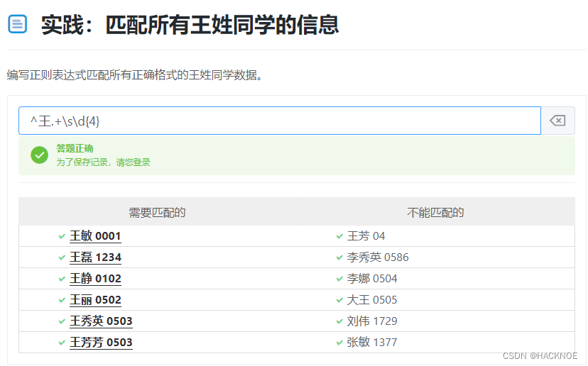Click the check mark beside 大王 0505
This screenshot has width=588, height=366.
[x=339, y=301]
